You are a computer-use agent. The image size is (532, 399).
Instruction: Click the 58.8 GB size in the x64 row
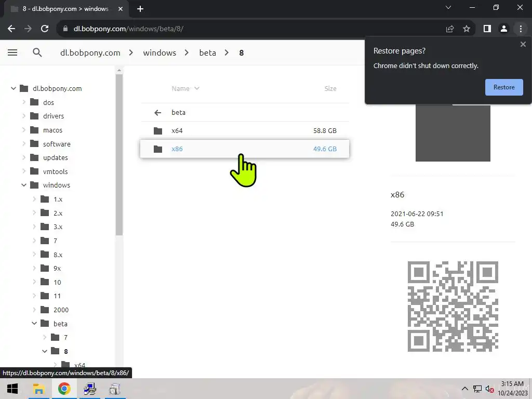click(x=325, y=130)
